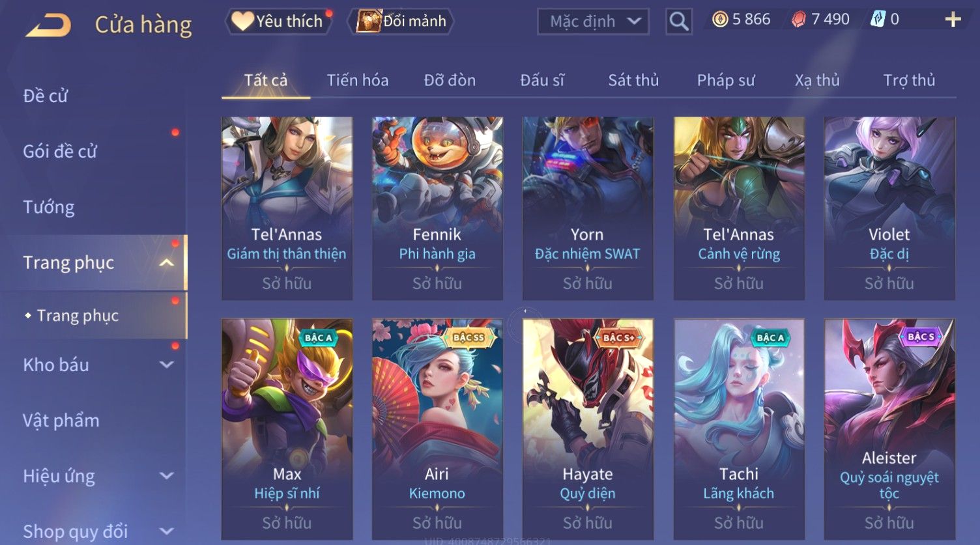Screen dimensions: 980x545
Task: Collapse the Trang phục sidebar section
Action: 167,262
